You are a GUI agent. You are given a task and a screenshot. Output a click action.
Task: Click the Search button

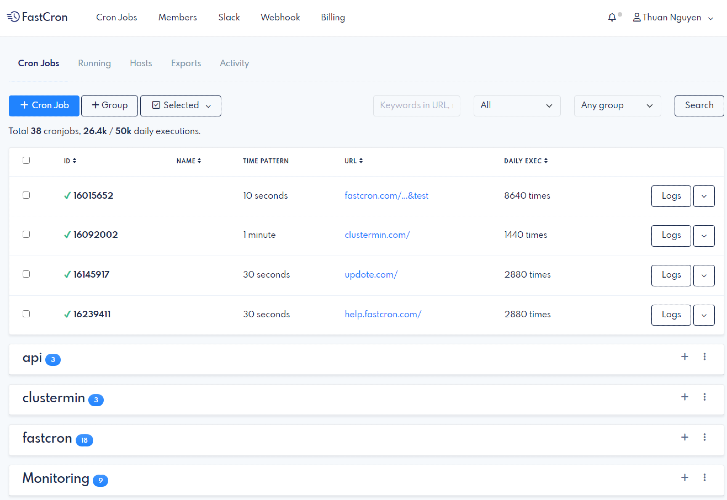click(699, 106)
